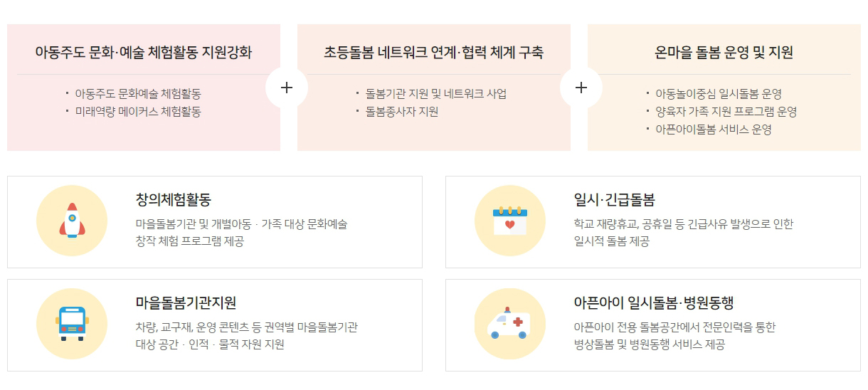Select the 창의체험활동 heading
868x390 pixels.
coord(174,199)
